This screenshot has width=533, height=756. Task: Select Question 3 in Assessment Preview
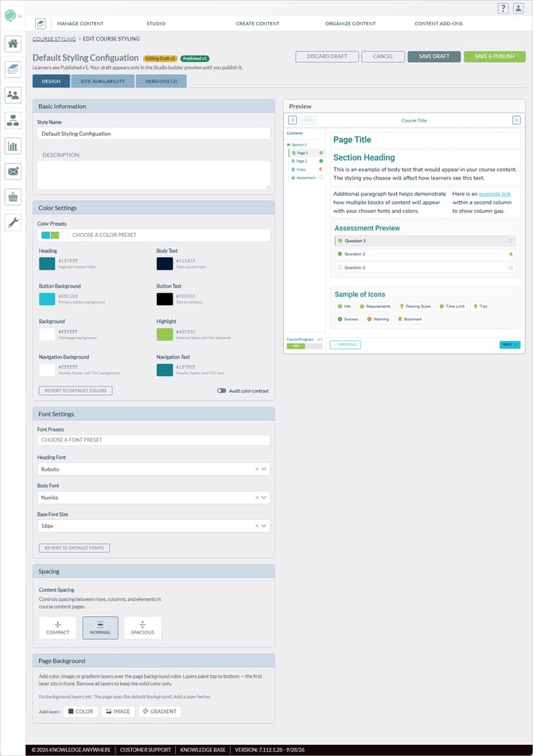click(x=425, y=267)
